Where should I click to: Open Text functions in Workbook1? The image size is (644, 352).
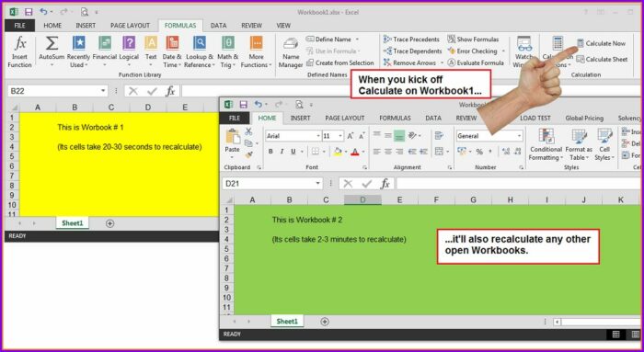pyautogui.click(x=151, y=51)
